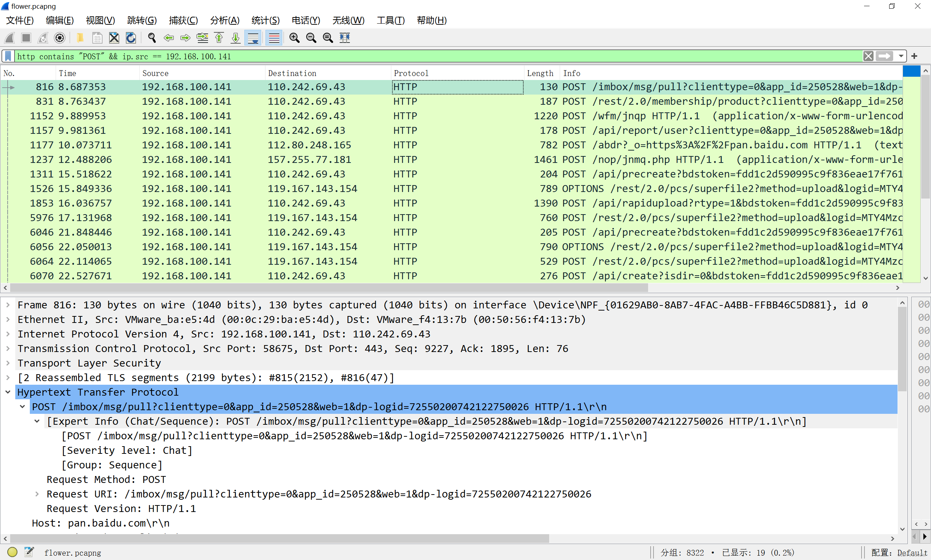Save this capture file

pos(97,38)
